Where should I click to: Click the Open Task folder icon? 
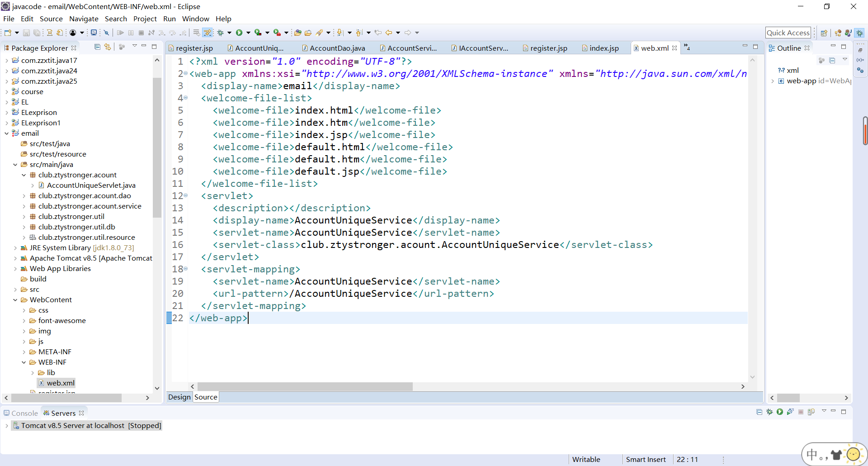click(308, 33)
